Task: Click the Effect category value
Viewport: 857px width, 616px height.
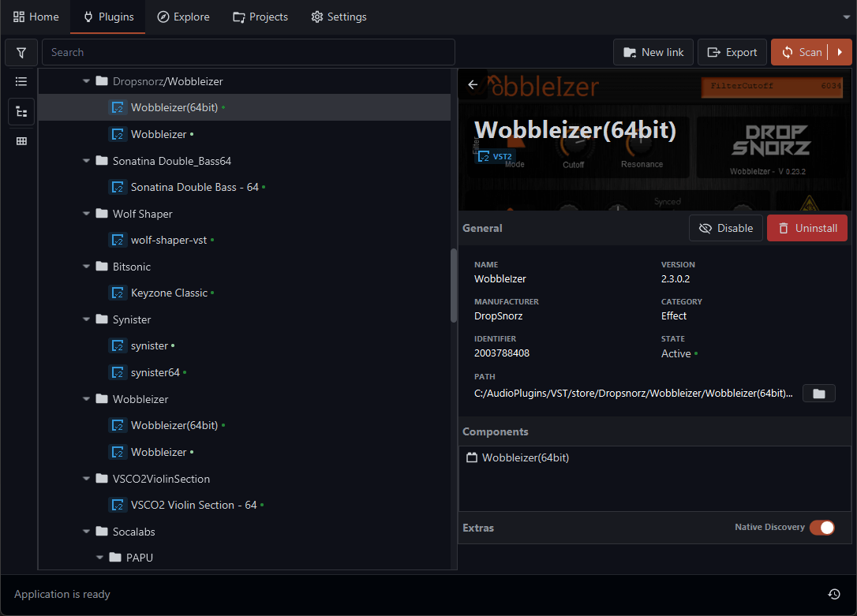Action: point(674,316)
